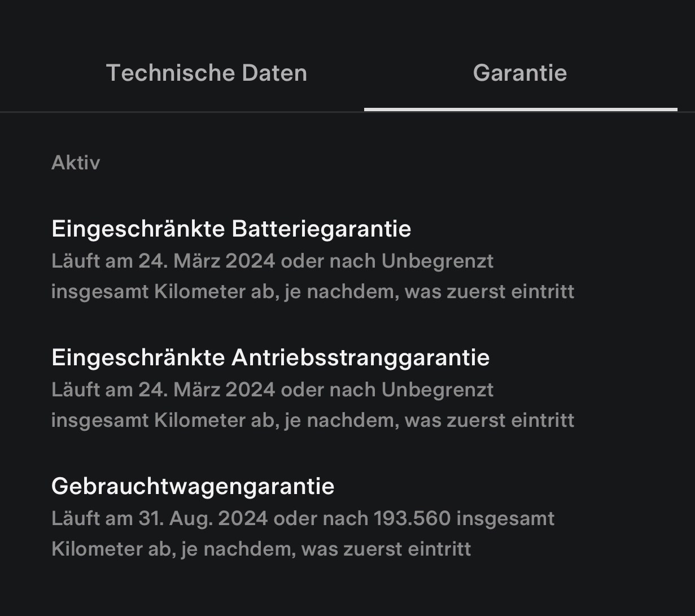The width and height of the screenshot is (695, 616).
Task: Click the word Batteriegarantie in the first heading
Action: pos(321,229)
